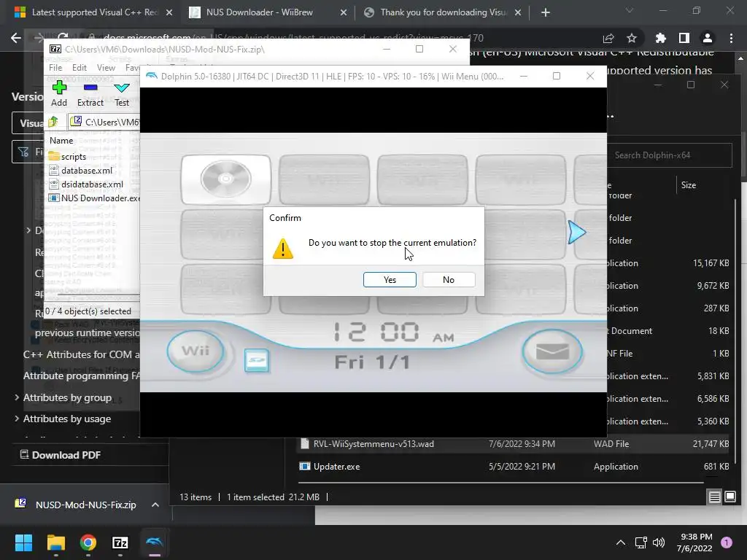Click the Name column header in 7-Zip

(61, 141)
